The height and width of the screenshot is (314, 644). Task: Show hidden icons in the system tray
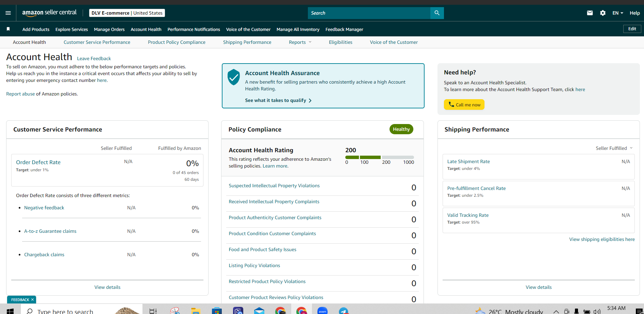click(x=556, y=311)
